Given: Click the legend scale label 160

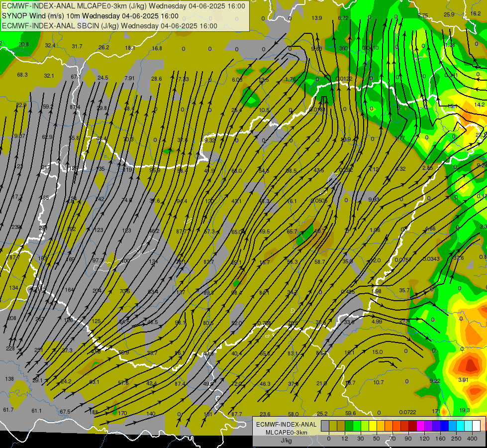Looking at the screenshot, I should point(440,439).
